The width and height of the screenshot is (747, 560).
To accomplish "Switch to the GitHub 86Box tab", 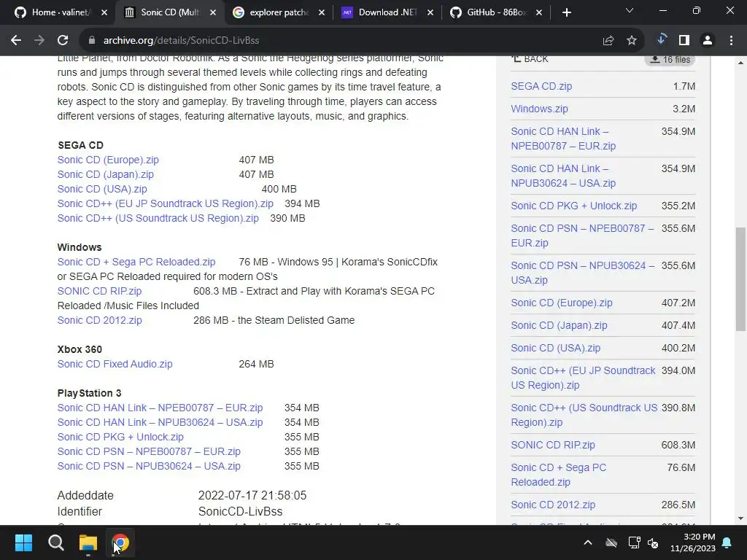I will 496,12.
